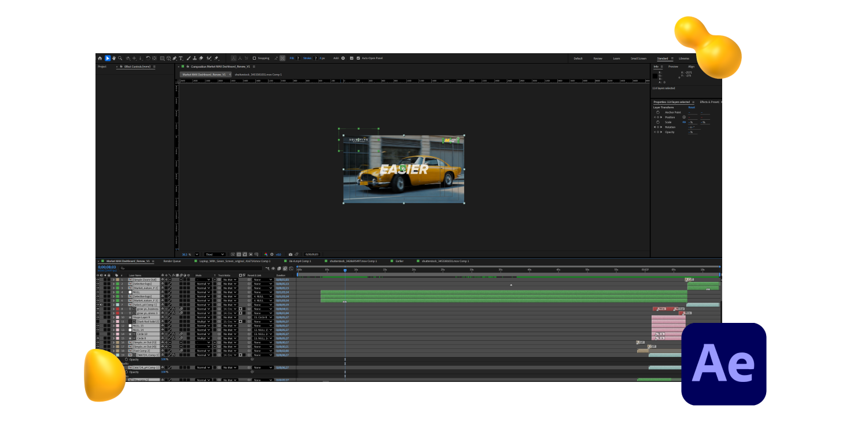Select the Selection tool arrow

click(108, 58)
